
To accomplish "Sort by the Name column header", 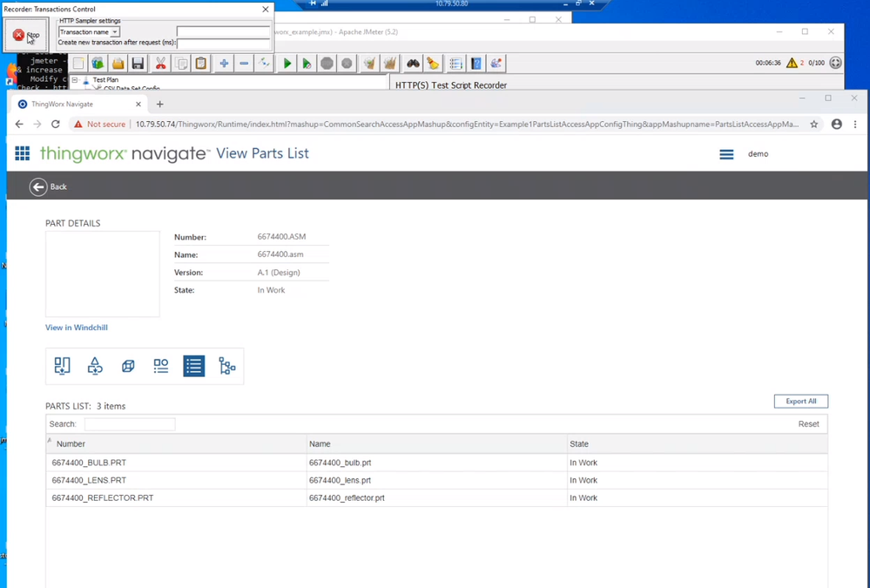I will click(x=436, y=444).
